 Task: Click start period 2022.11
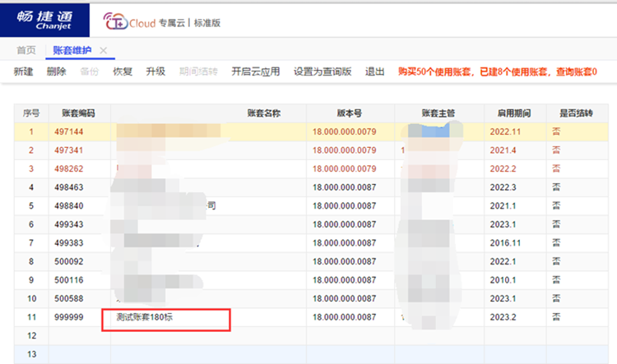505,131
